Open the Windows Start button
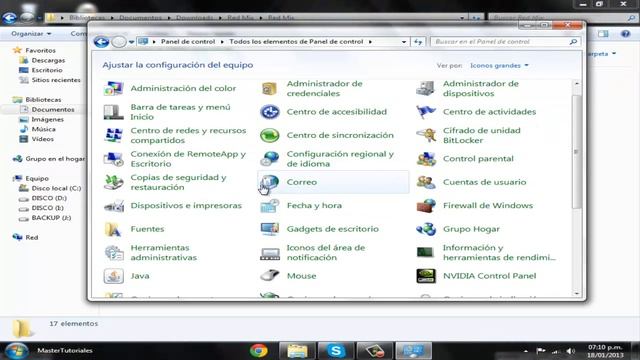This screenshot has height=360, width=640. click(x=16, y=351)
